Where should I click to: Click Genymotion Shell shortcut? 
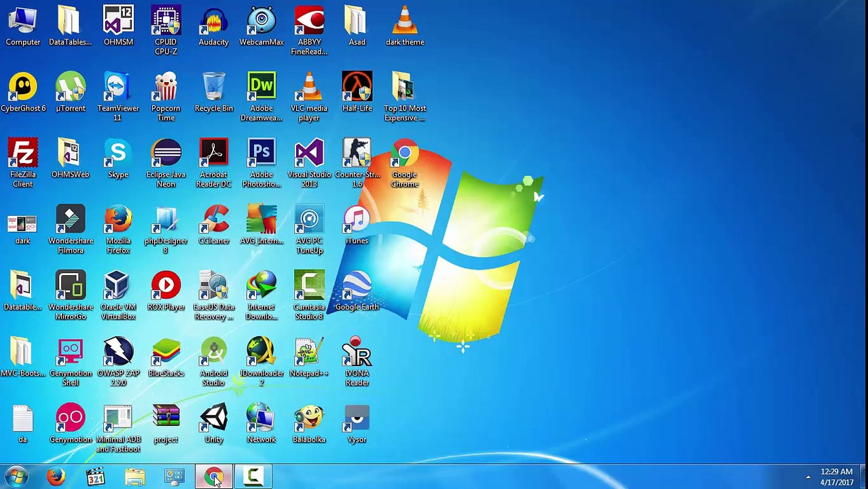click(71, 363)
